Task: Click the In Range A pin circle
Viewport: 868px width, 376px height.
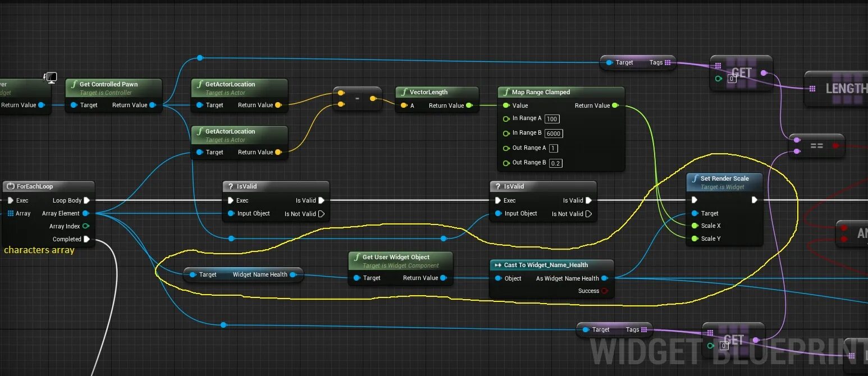Action: [506, 118]
